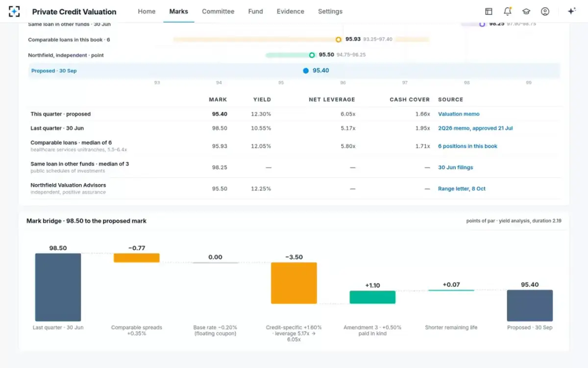Open the graduation cap learning icon
Image resolution: width=588 pixels, height=368 pixels.
tap(526, 11)
